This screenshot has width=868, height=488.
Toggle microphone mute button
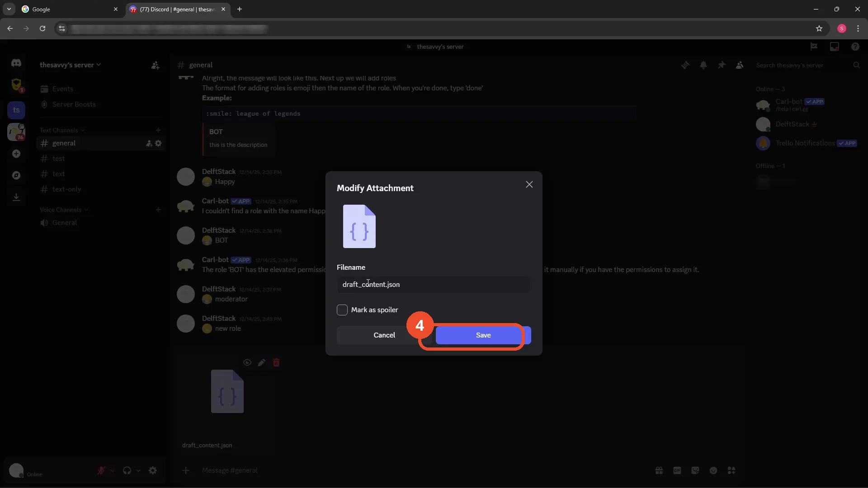point(101,470)
